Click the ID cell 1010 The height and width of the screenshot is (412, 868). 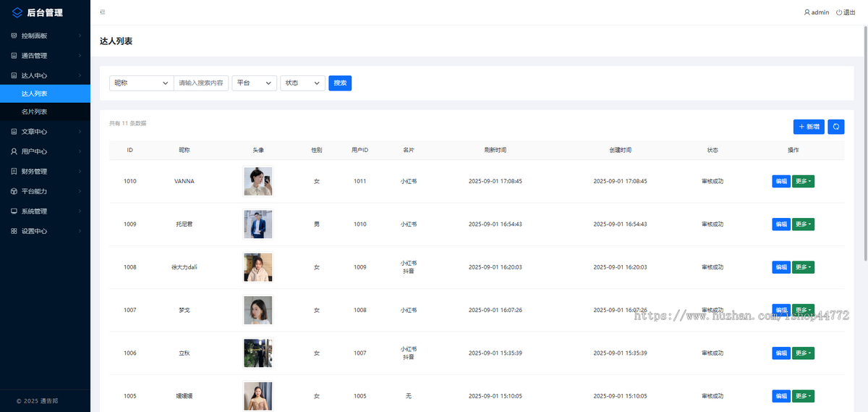[130, 181]
